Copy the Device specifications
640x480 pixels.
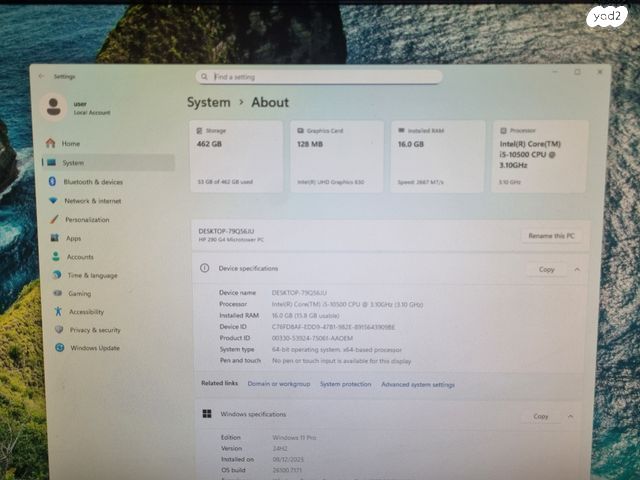tap(546, 269)
